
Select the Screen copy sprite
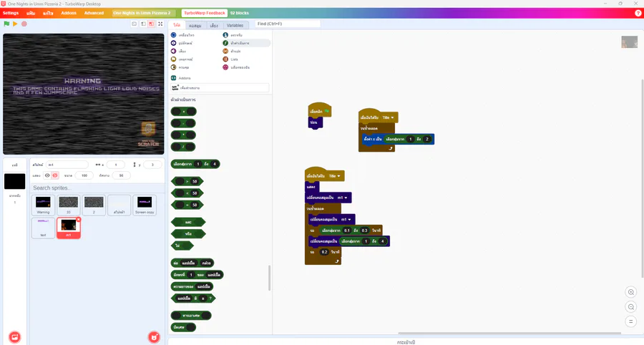[x=145, y=205]
